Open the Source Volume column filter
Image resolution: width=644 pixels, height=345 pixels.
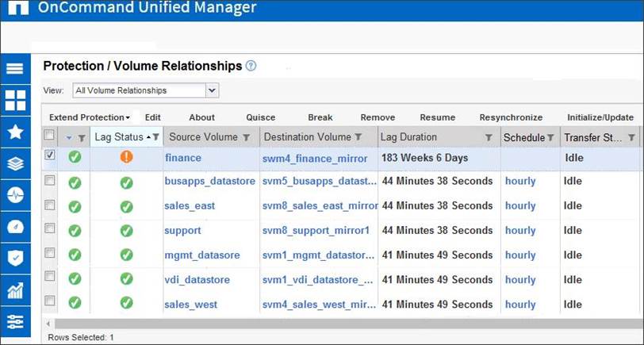pos(247,138)
